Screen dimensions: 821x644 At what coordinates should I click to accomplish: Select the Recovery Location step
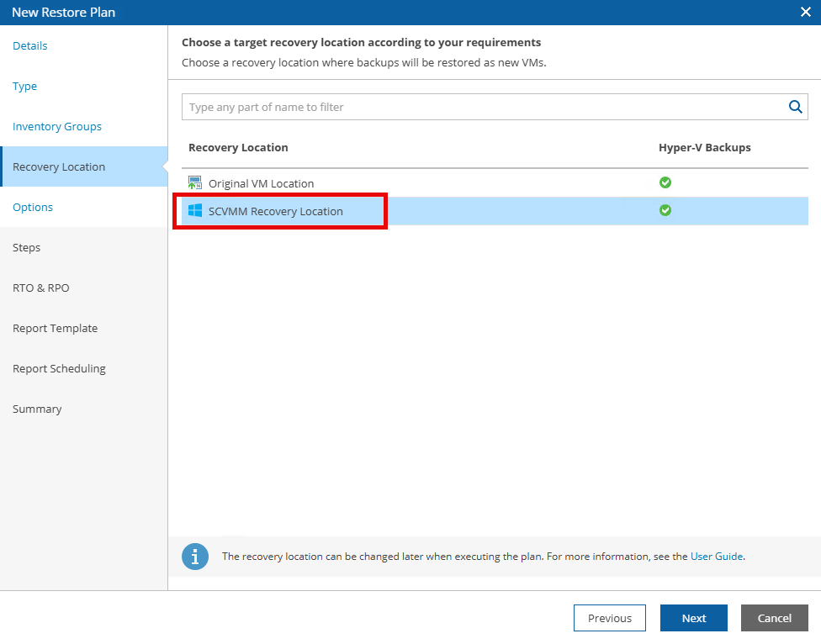coord(59,166)
